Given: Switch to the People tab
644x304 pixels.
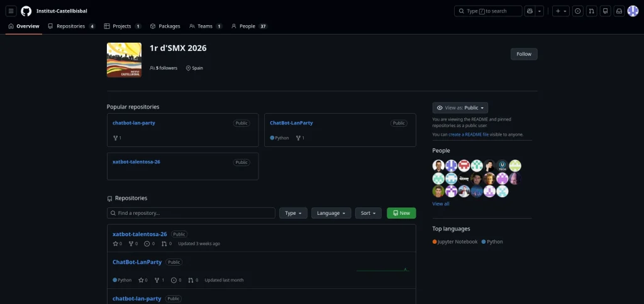Looking at the screenshot, I should pyautogui.click(x=248, y=26).
